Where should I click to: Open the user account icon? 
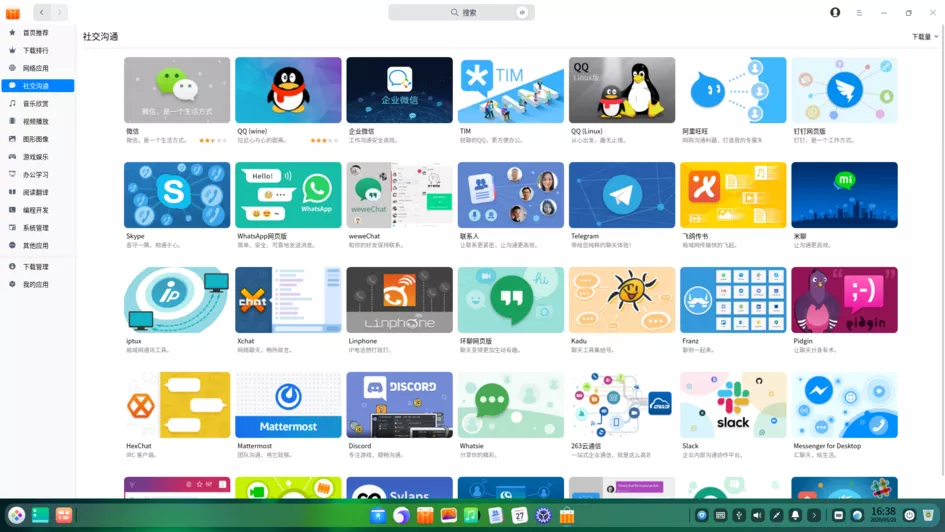coord(835,12)
